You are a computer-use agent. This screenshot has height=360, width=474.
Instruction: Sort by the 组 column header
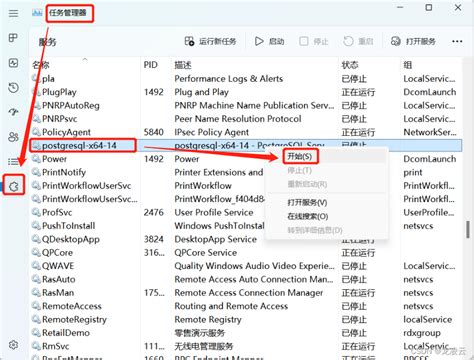431,65
